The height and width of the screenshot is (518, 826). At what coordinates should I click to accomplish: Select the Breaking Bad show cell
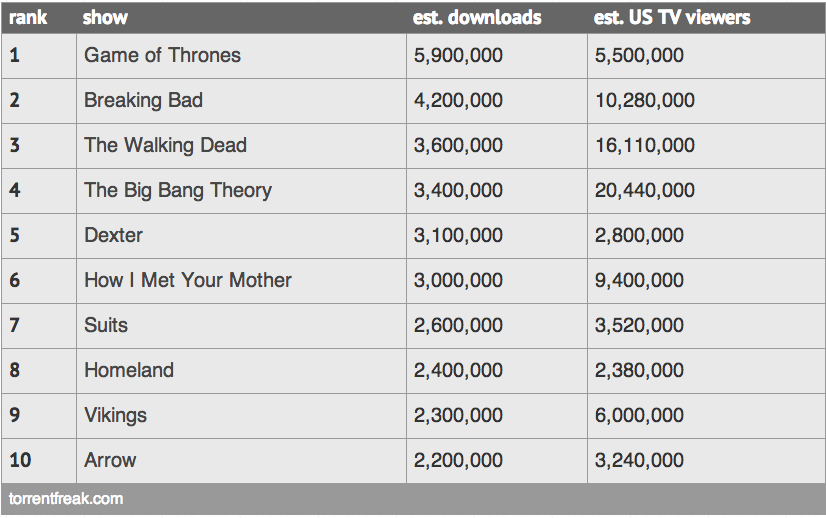click(241, 101)
